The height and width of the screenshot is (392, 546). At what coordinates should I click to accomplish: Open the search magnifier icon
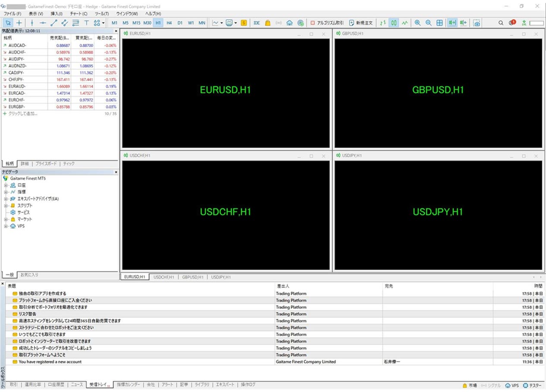(501, 23)
